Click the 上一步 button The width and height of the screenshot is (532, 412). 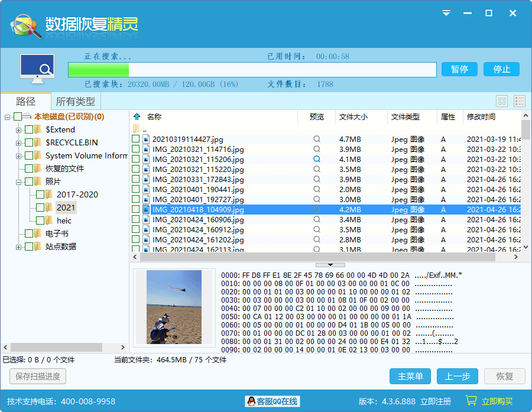[x=458, y=377]
